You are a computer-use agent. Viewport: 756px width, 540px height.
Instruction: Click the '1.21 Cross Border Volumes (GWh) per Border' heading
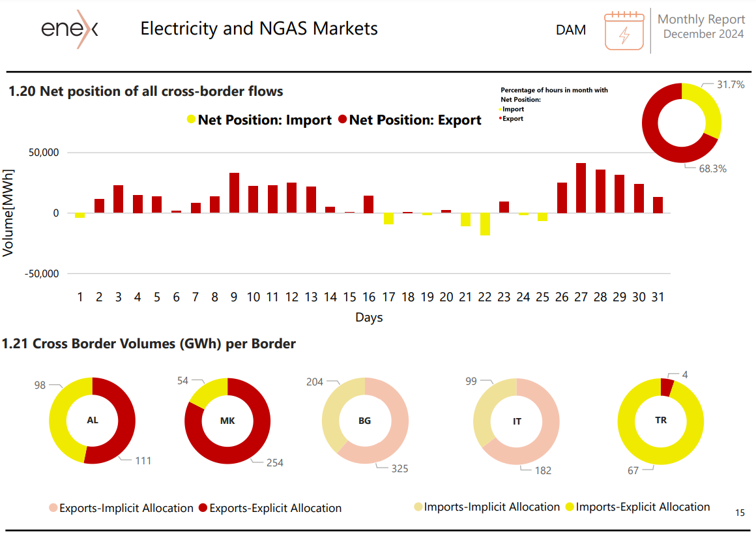click(149, 344)
